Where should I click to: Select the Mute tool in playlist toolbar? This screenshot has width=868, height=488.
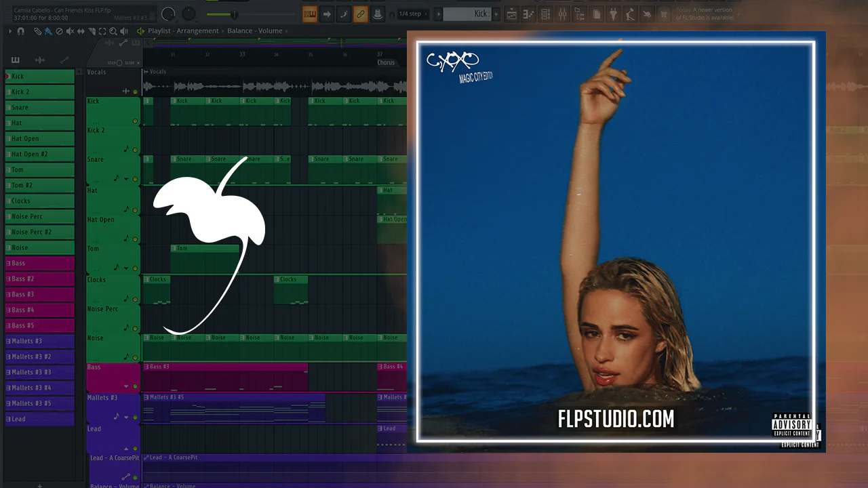[x=70, y=31]
